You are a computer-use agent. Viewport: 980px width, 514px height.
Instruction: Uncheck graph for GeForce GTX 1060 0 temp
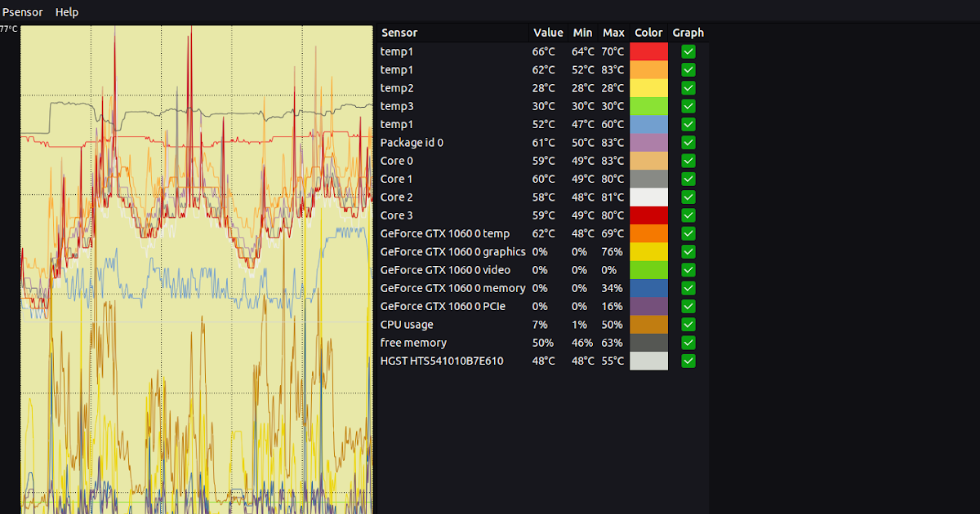coord(688,233)
